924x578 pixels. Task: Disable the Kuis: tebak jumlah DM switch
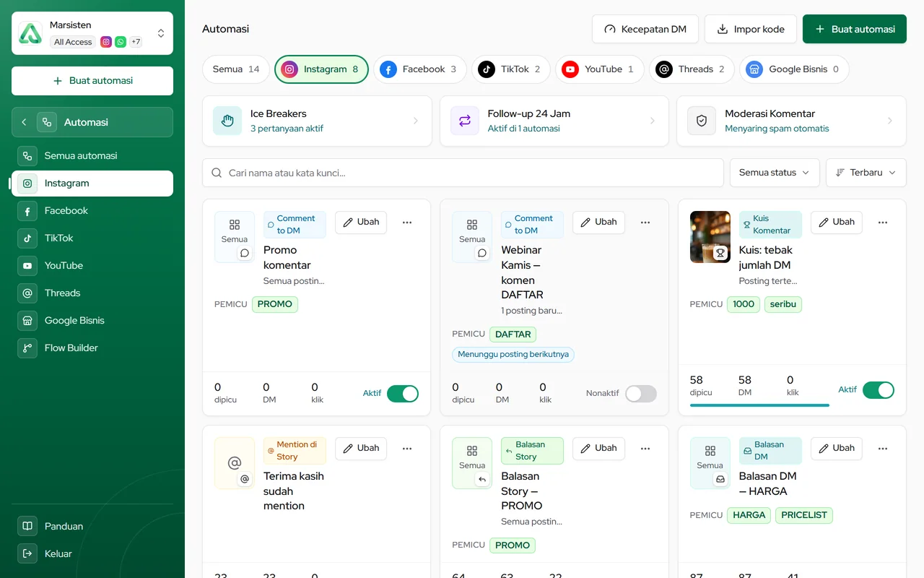click(879, 390)
